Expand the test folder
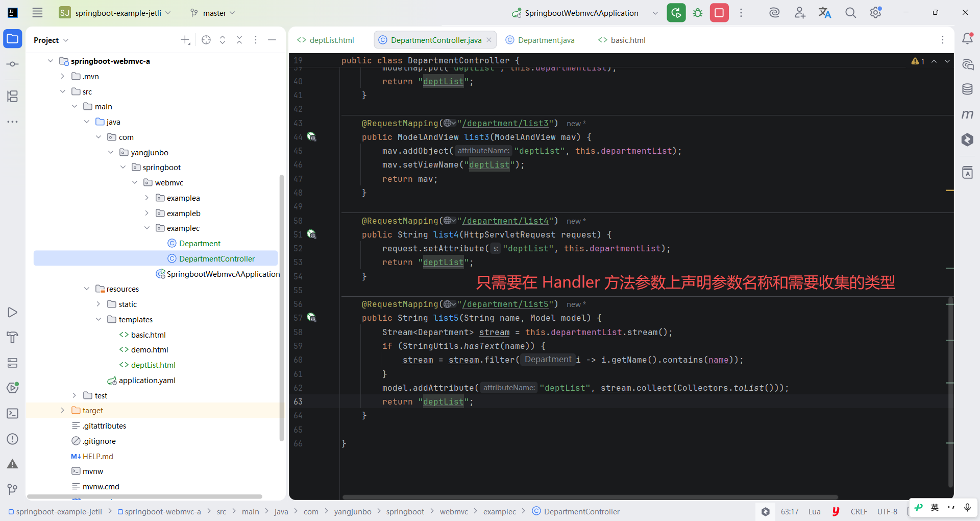980x521 pixels. (x=75, y=395)
